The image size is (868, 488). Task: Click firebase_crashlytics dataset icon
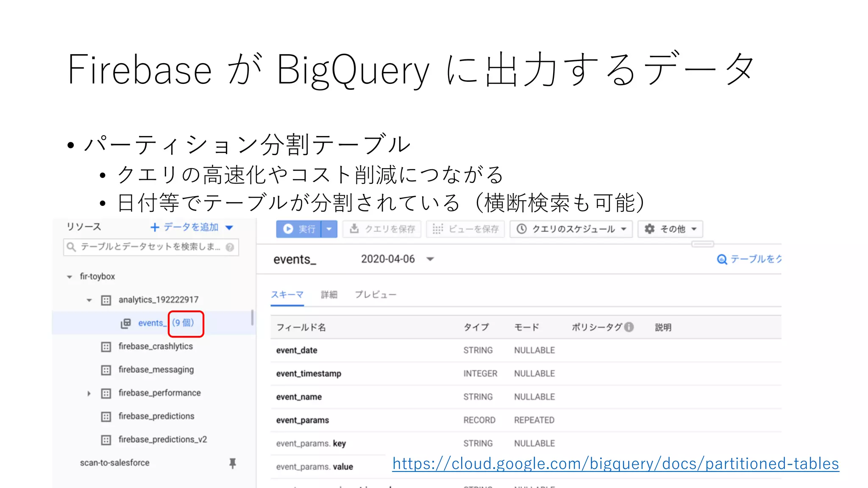click(x=106, y=347)
